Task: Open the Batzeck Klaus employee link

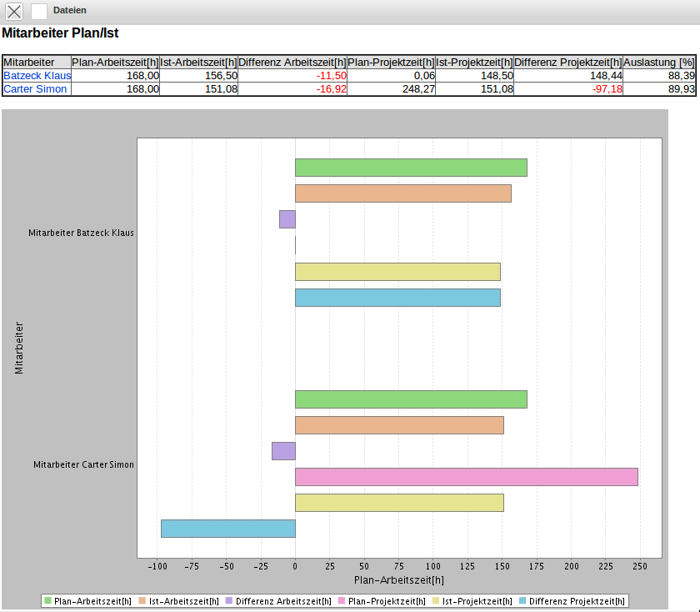Action: (37, 76)
